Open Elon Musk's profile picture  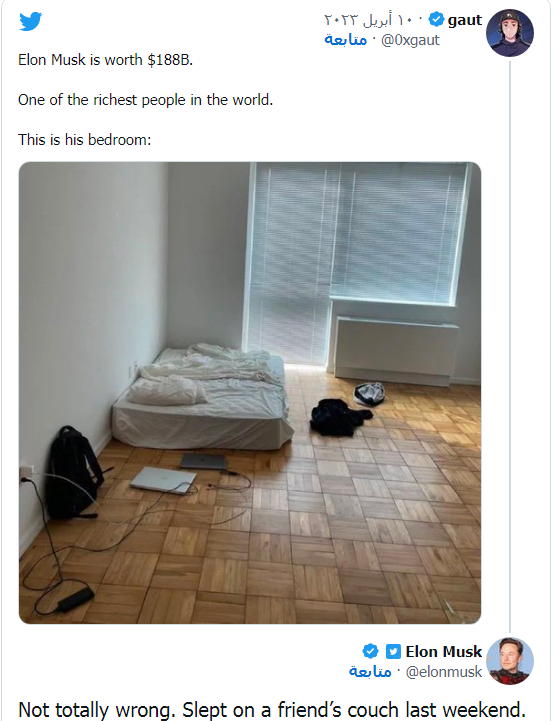(510, 661)
